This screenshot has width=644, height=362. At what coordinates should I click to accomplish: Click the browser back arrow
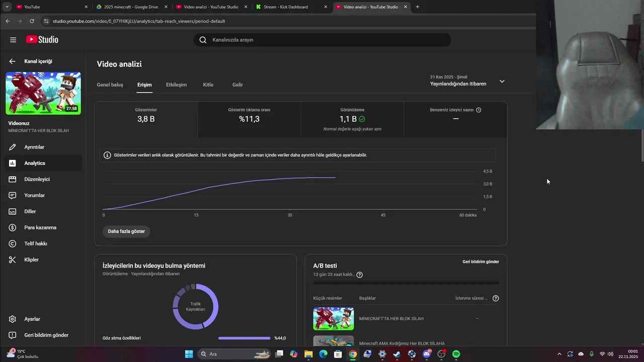click(x=8, y=21)
